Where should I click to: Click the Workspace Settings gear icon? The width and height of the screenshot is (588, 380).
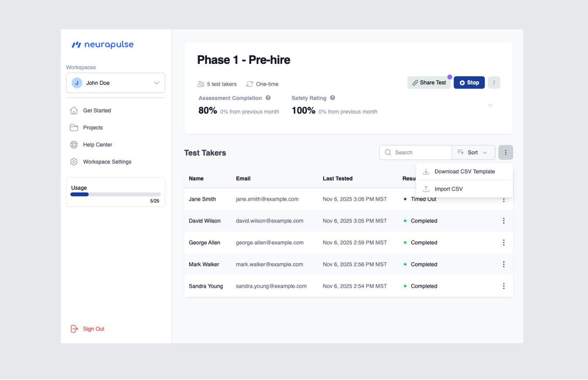(74, 161)
